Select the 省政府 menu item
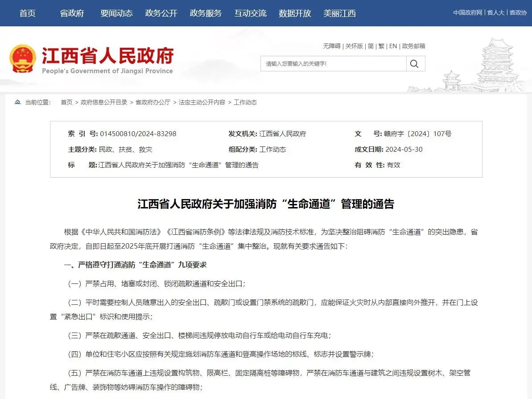 pos(72,13)
